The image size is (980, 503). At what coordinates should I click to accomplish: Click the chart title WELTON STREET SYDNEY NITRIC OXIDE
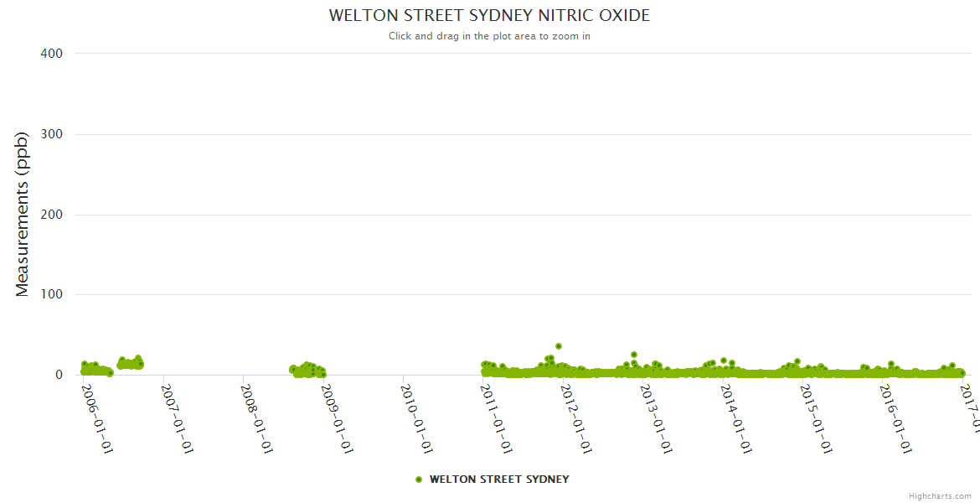pyautogui.click(x=489, y=16)
